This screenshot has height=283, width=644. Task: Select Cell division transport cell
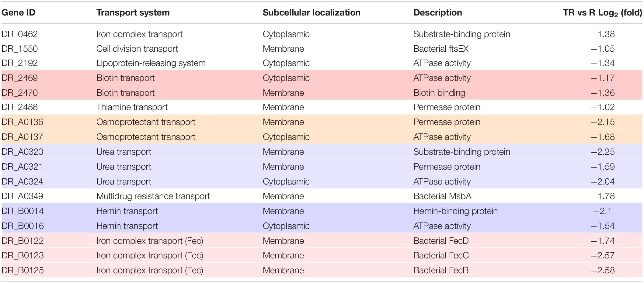click(x=137, y=49)
